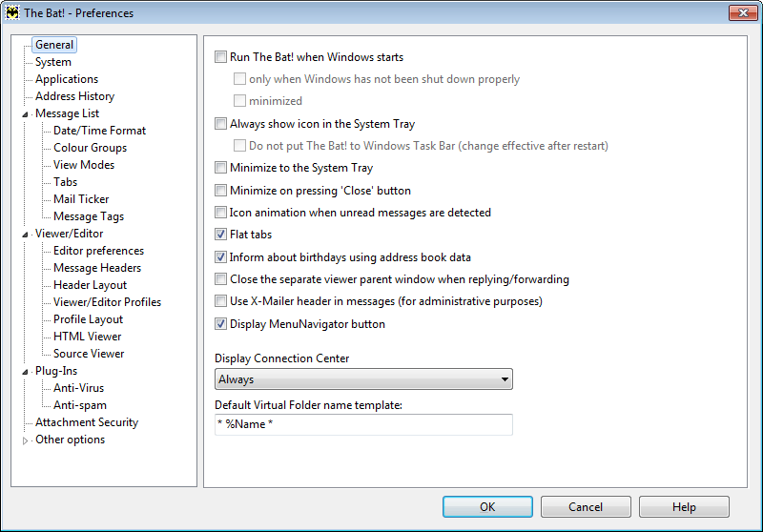Screen dimensions: 763x532
Task: Collapse the Viewer/Editor tree node
Action: [25, 235]
